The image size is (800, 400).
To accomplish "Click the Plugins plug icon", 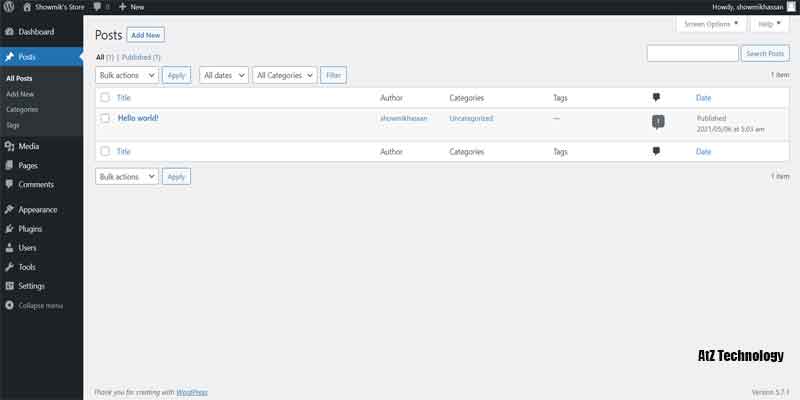I will 9,229.
